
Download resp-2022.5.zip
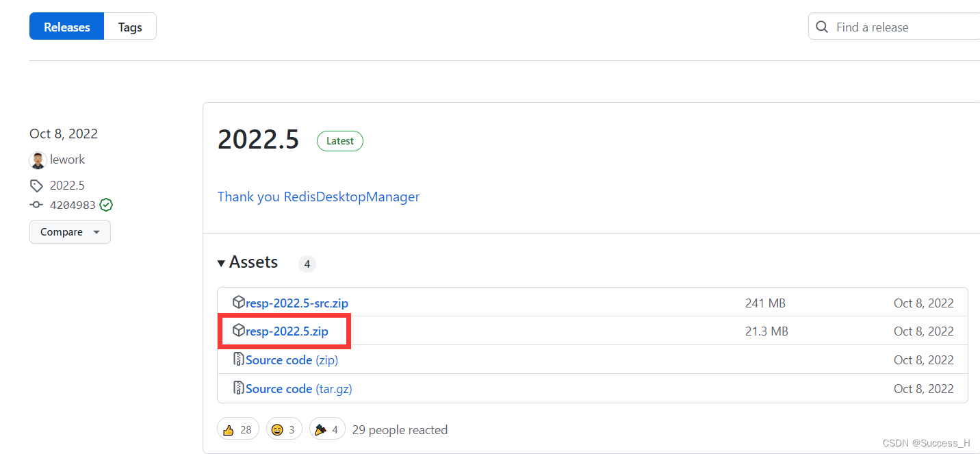(x=287, y=331)
